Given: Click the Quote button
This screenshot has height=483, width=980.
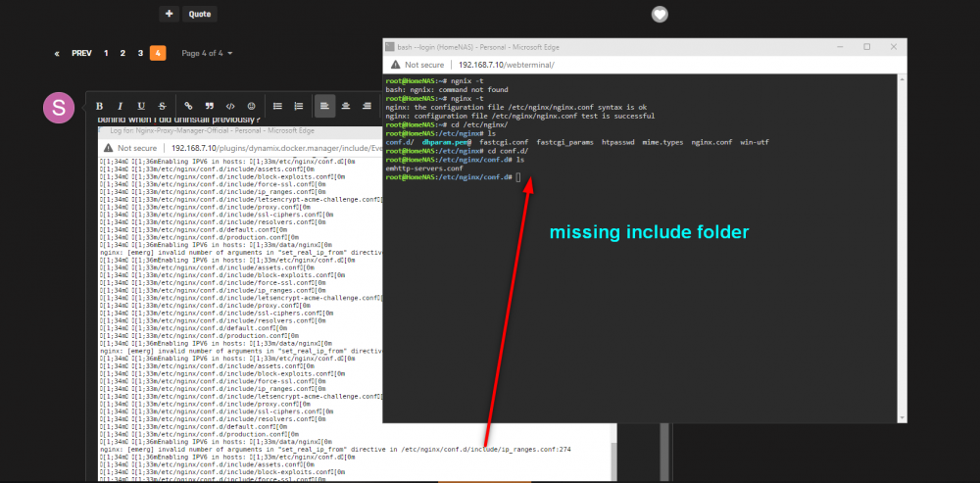Looking at the screenshot, I should tap(199, 14).
